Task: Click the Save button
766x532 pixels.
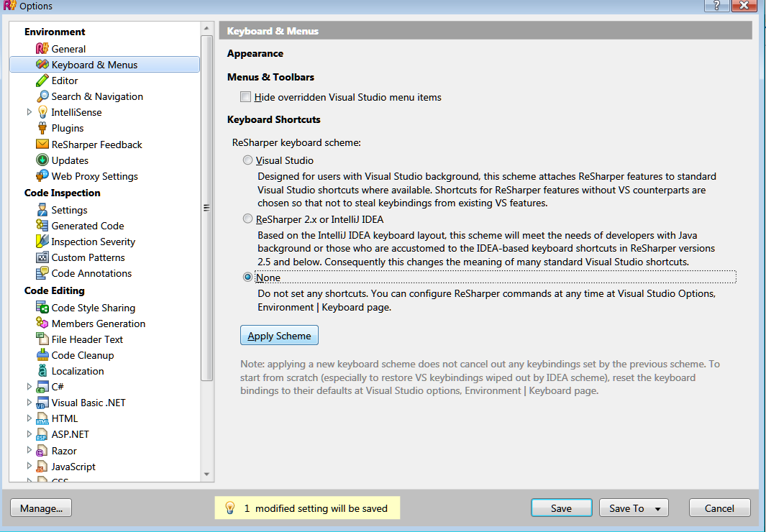Action: (x=561, y=508)
